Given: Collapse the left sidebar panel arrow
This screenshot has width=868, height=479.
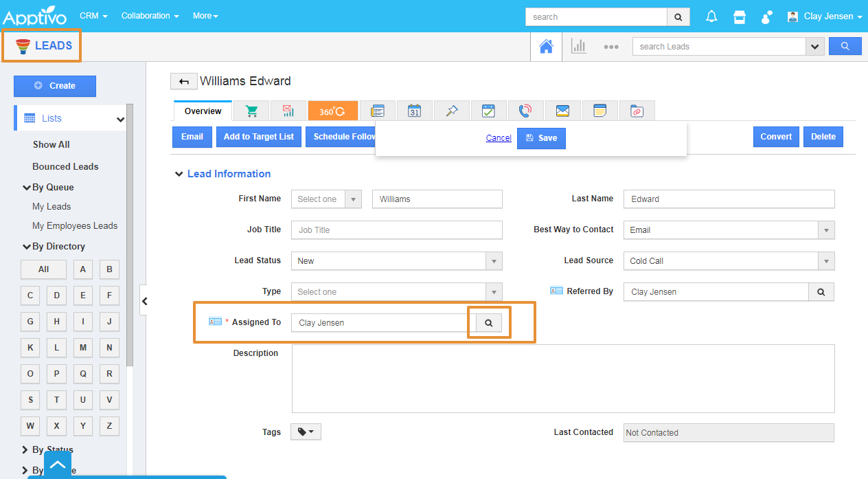Looking at the screenshot, I should pos(144,301).
